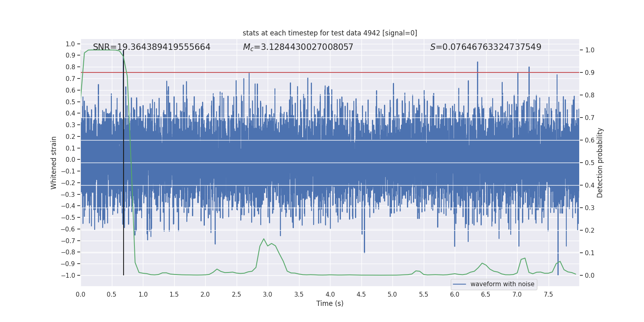Click the 0.9 tick on right probability axis
The image size is (644, 322).
(590, 73)
